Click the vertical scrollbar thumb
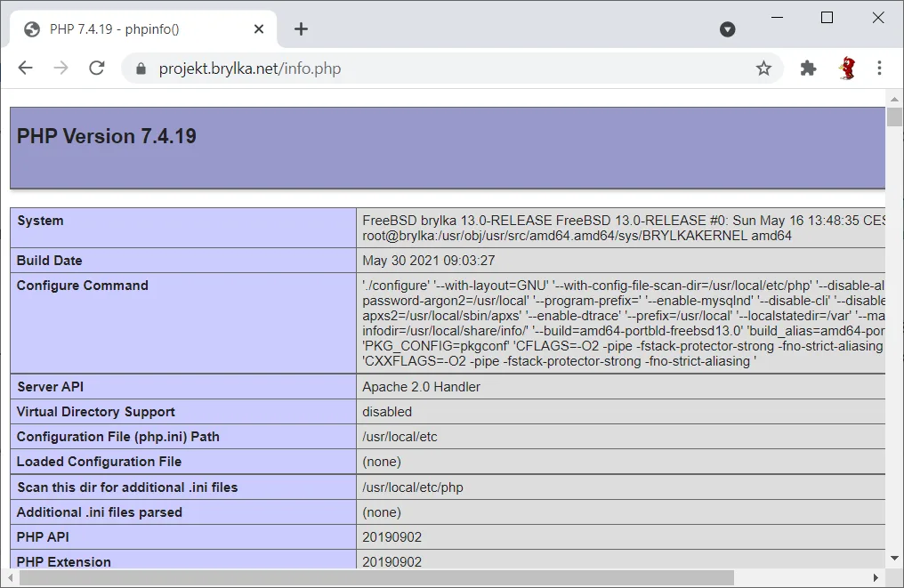This screenshot has width=904, height=588. pos(894,117)
